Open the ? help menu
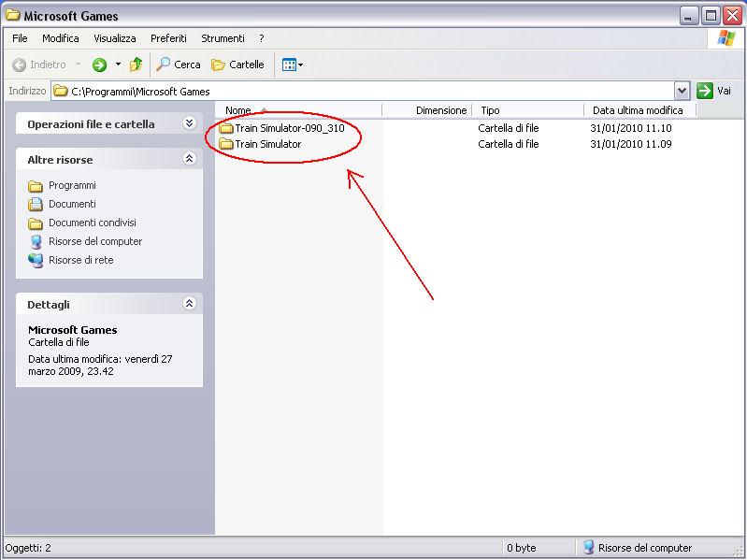Image resolution: width=747 pixels, height=560 pixels. 262,38
